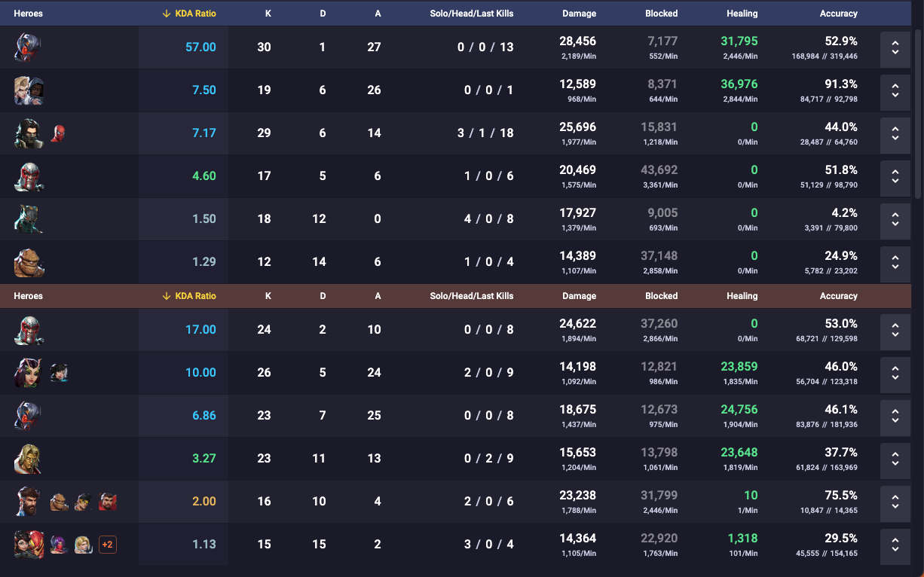Select the 24,756 healing value
924x577 pixels.
coord(739,410)
